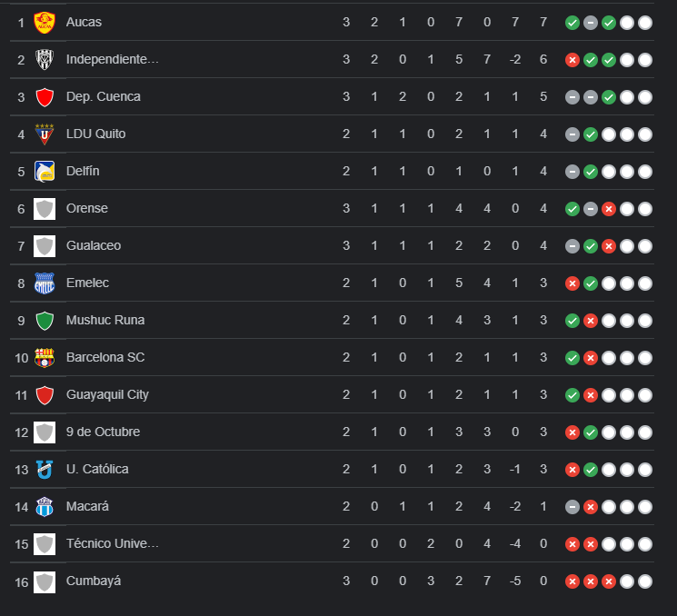Click the Mushuc Runa green shield
Screen dimensions: 677x616
coord(45,321)
